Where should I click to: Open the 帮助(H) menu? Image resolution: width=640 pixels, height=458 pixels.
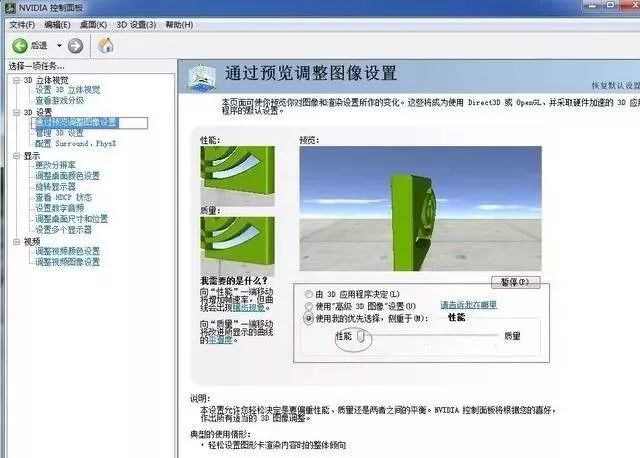[x=179, y=25]
